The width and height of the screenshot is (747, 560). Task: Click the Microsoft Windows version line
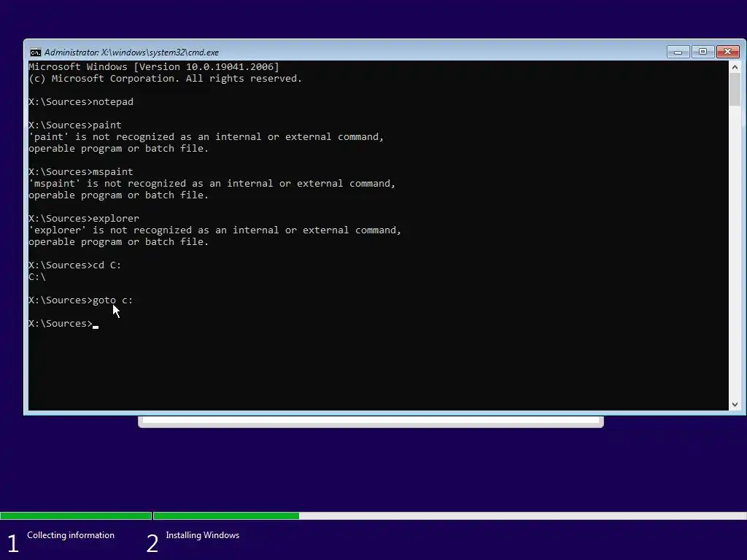point(154,66)
